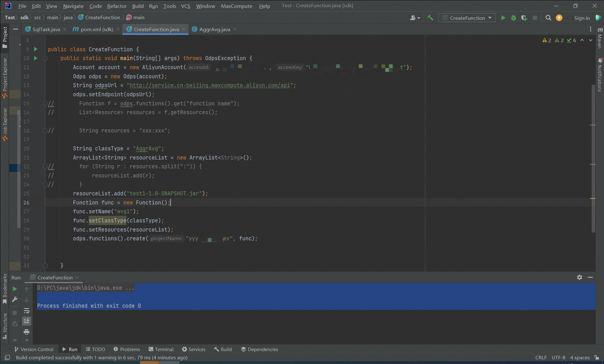Toggle tool window bars icon in status bar
The width and height of the screenshot is (604, 364).
(x=7, y=357)
